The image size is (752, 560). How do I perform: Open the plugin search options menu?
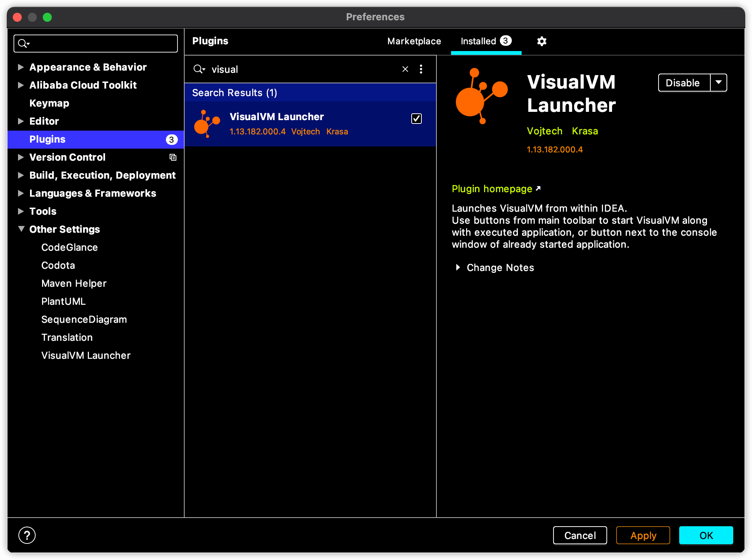421,69
